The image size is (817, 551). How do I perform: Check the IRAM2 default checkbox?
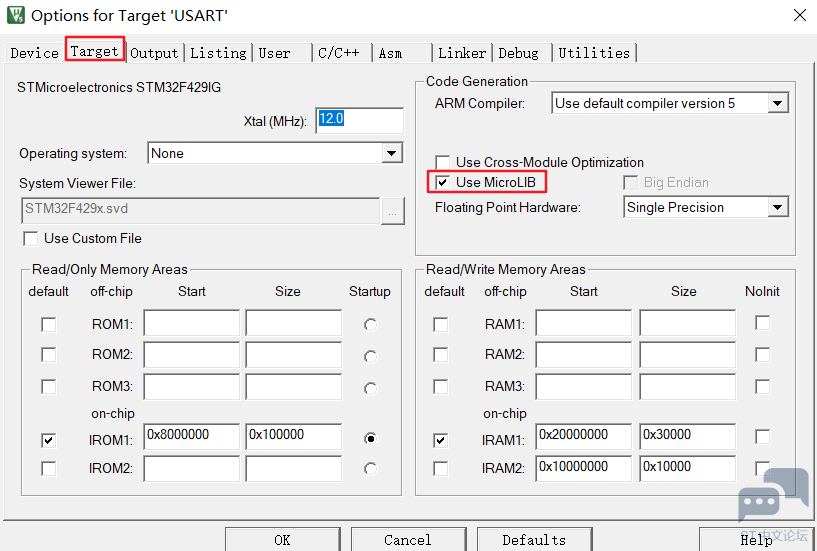pyautogui.click(x=440, y=468)
